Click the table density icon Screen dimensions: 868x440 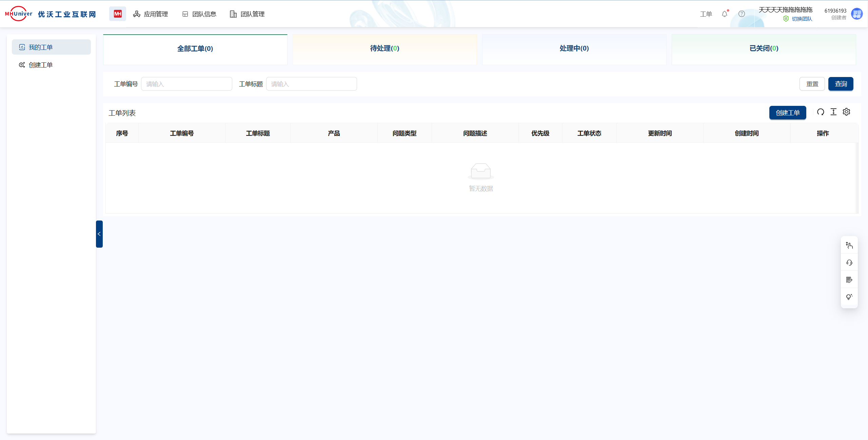(833, 112)
